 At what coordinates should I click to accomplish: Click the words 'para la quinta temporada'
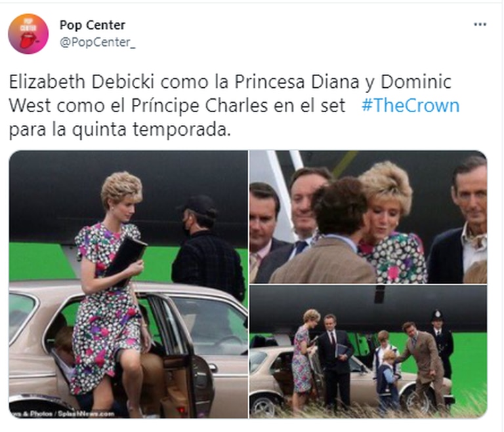[x=119, y=129]
